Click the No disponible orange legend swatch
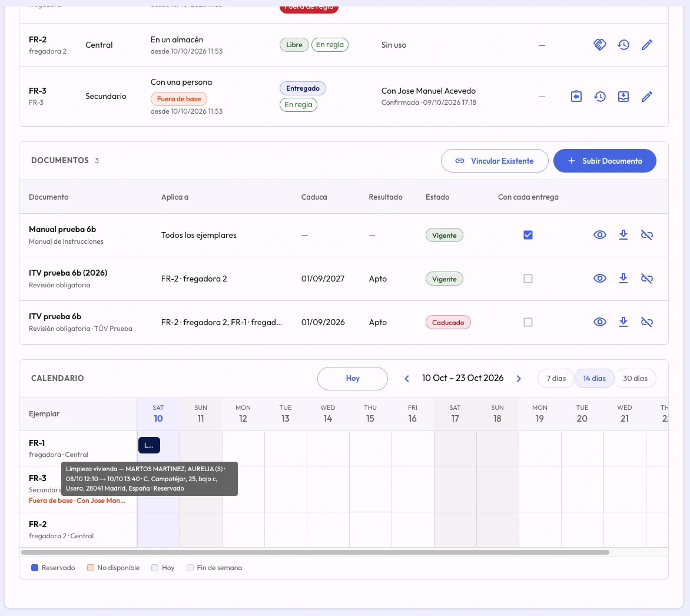Image resolution: width=690 pixels, height=616 pixels. (91, 568)
